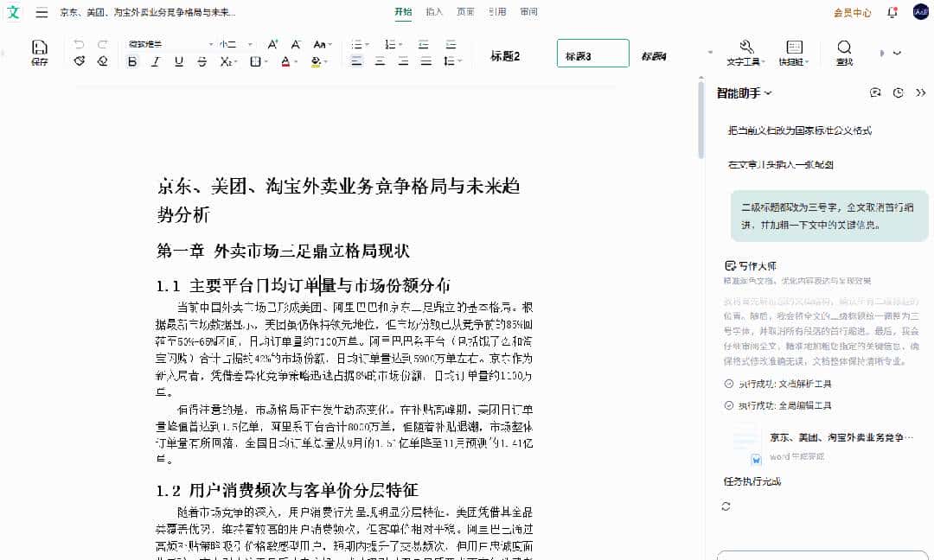Click the history clock icon in assistant panel
This screenshot has width=934, height=560.
coord(899,92)
